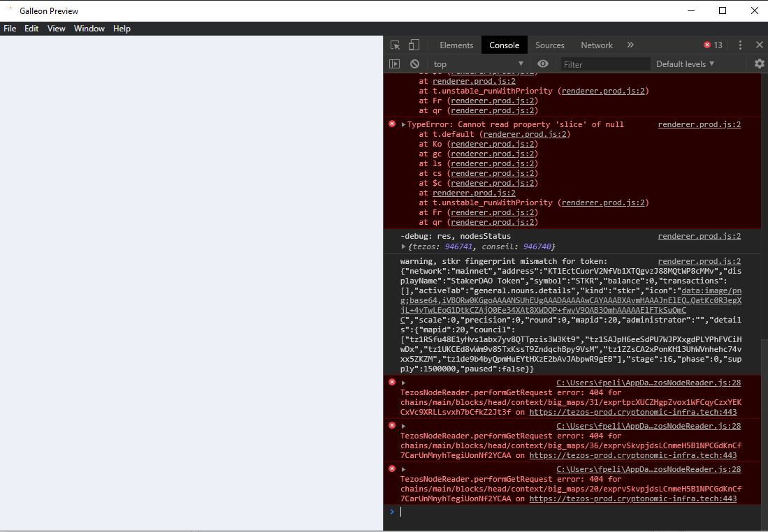The height and width of the screenshot is (532, 768).
Task: Open the Window menu
Action: [x=89, y=29]
